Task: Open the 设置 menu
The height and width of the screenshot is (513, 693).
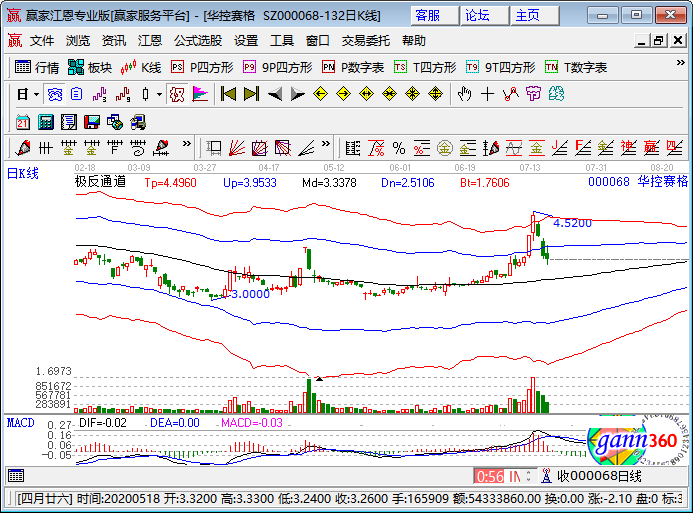Action: tap(246, 41)
